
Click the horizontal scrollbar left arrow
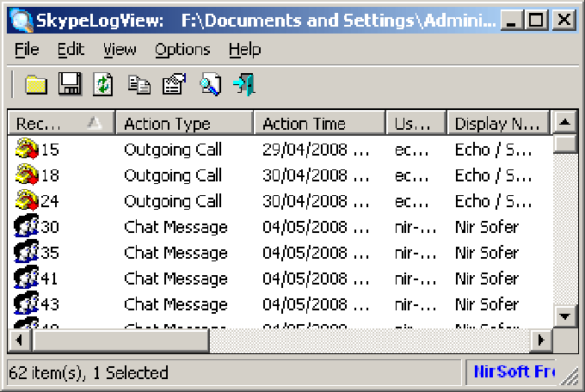click(20, 340)
